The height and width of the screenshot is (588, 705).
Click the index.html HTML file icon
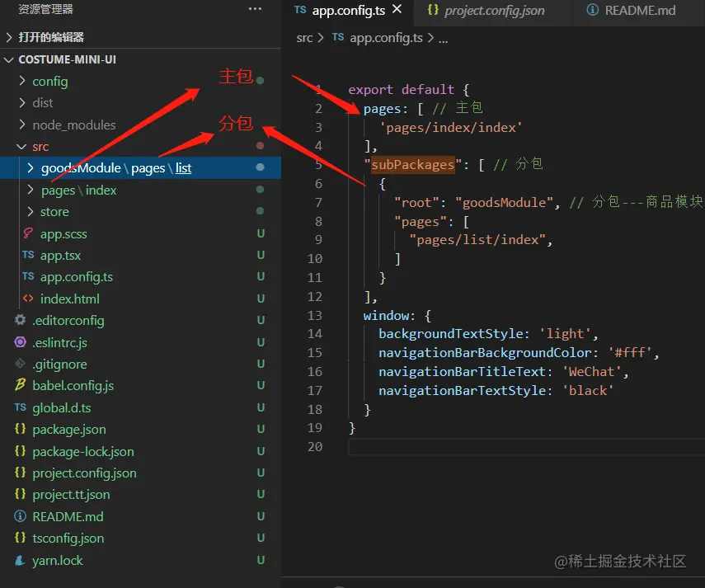pyautogui.click(x=28, y=299)
